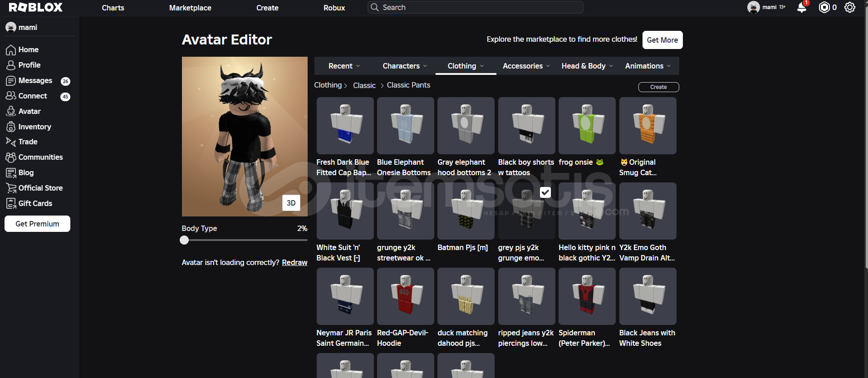Click the Redraw link
868x378 pixels.
point(294,262)
